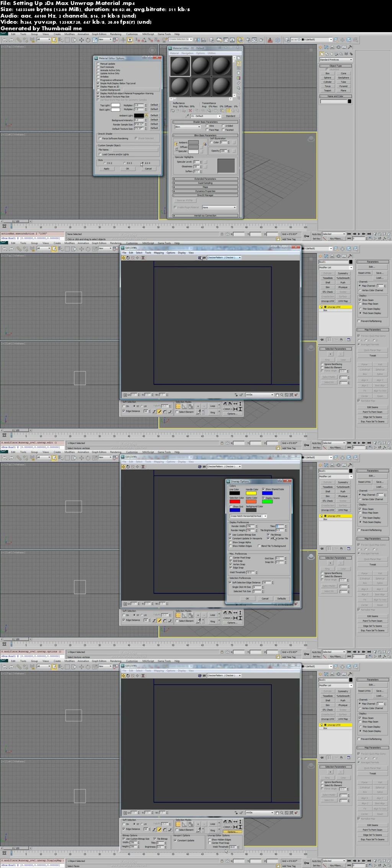Open Cross Hatch Horizontal/Vertical dropdown
The height and width of the screenshot is (868, 392).
248,516
